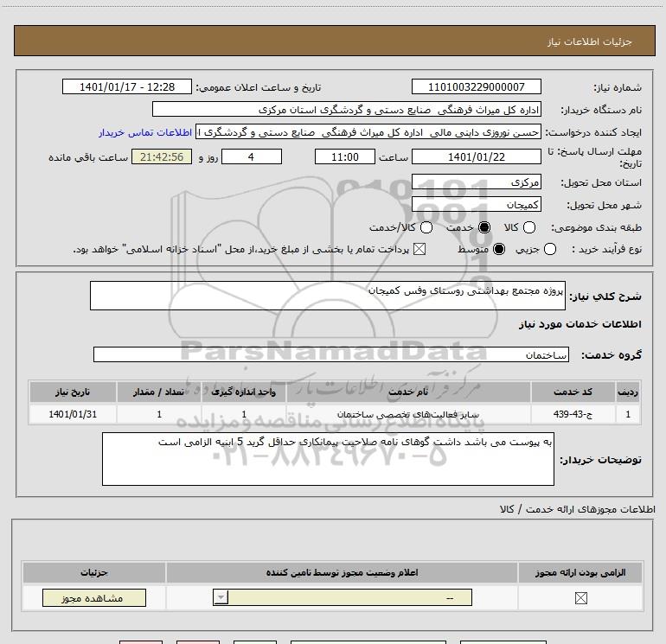This screenshot has height=644, width=666.
Task: Click the date cell 1401/01/31
Action: [73, 414]
